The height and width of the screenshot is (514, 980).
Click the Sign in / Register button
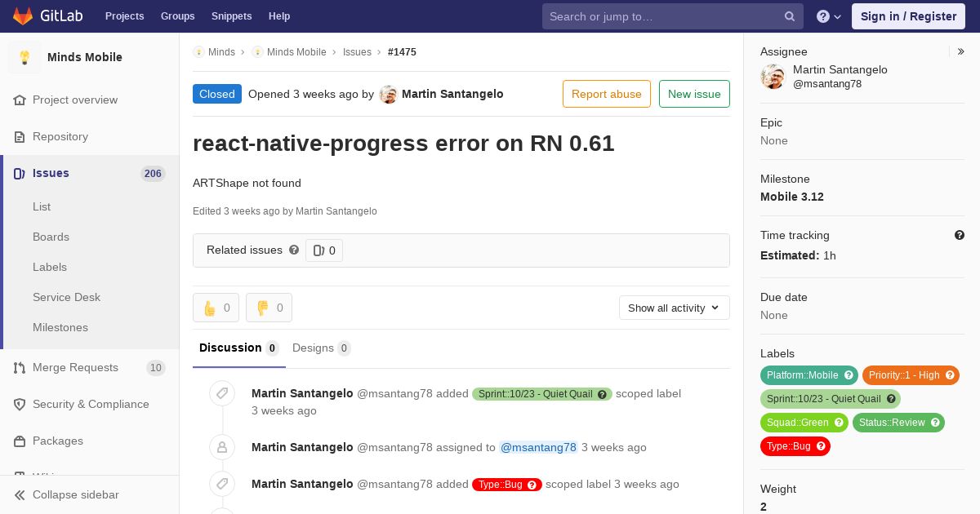[908, 16]
